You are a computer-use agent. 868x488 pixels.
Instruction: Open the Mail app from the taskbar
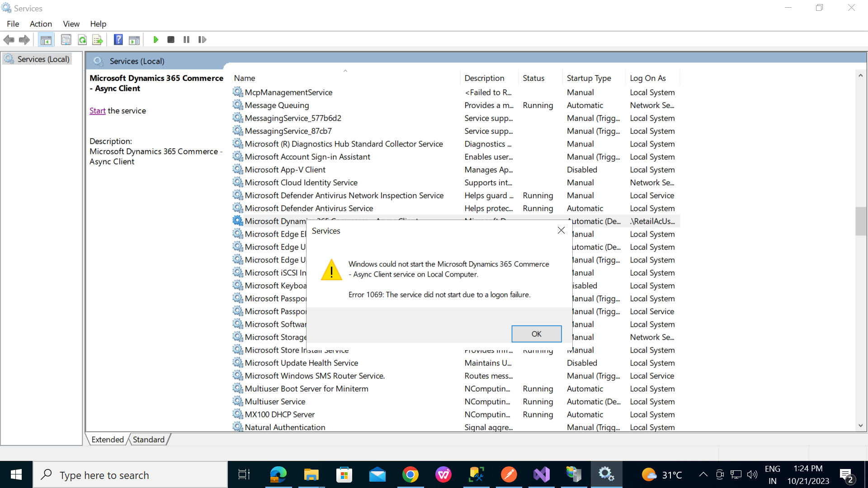point(377,475)
